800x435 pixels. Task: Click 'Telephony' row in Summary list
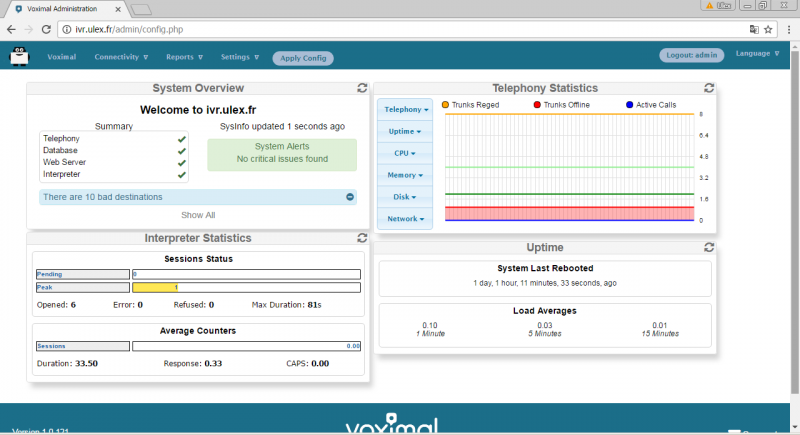coord(113,139)
